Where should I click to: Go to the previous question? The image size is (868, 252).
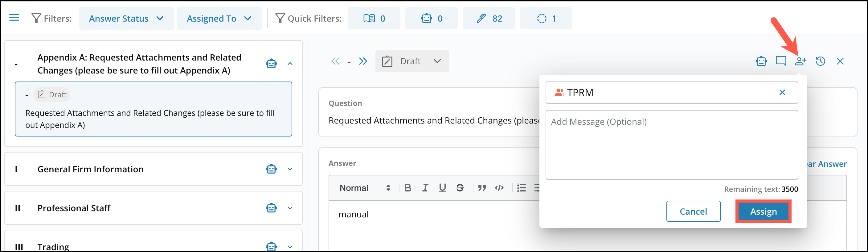point(335,61)
